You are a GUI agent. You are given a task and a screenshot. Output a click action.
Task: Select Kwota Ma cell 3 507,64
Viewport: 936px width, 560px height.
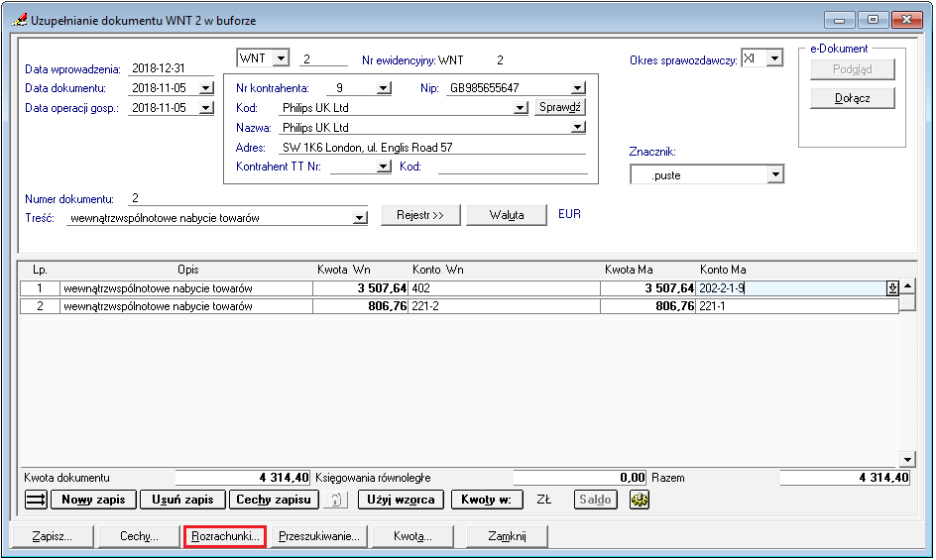[648, 288]
